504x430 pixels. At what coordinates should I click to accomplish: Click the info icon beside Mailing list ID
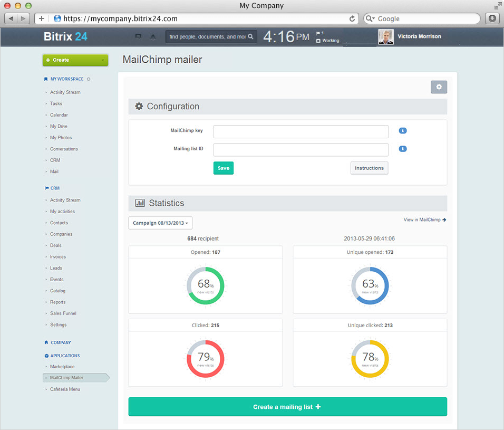(x=403, y=149)
